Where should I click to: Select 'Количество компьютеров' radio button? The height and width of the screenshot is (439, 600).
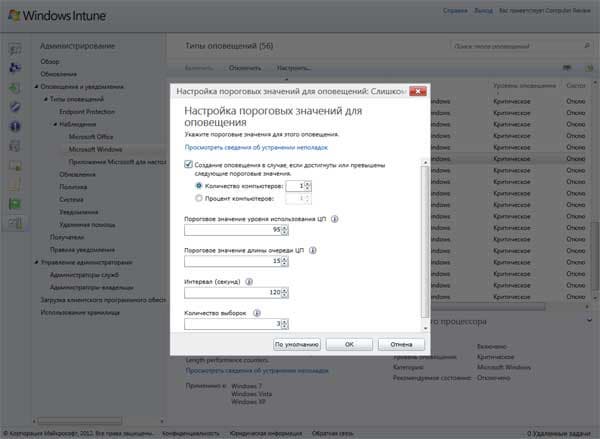point(199,186)
